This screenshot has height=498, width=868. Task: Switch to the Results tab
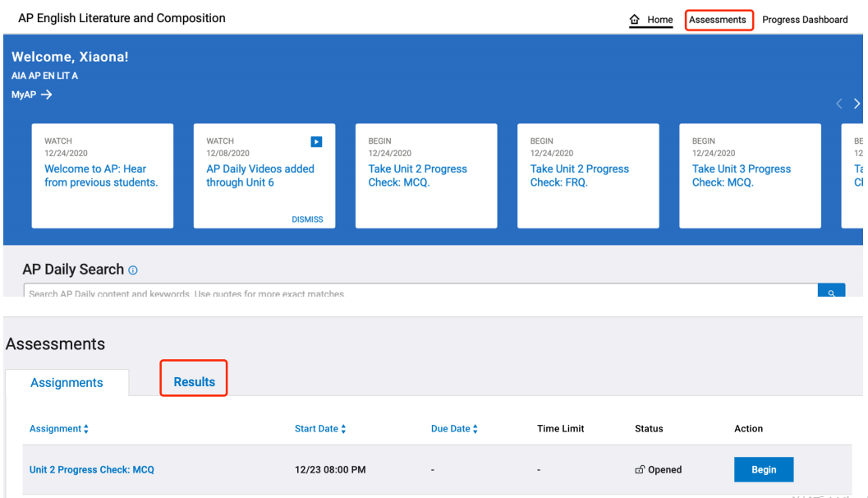(x=194, y=381)
